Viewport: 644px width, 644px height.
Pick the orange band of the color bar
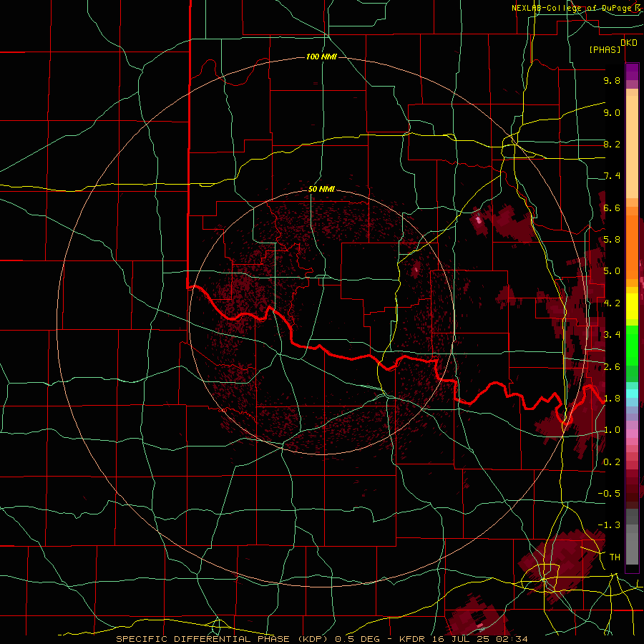(x=632, y=246)
